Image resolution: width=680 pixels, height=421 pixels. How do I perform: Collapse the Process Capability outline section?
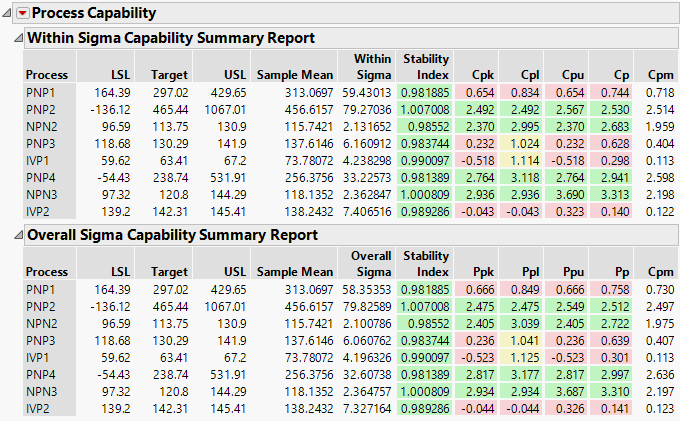click(9, 14)
